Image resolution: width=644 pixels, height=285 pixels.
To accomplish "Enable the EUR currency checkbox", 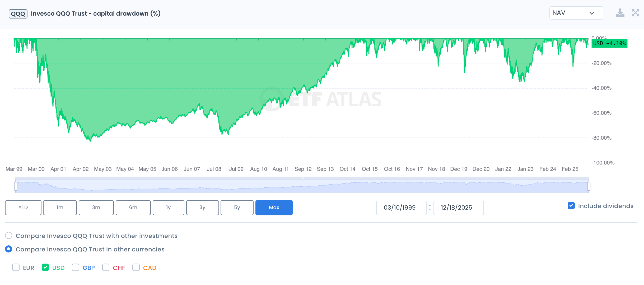I will click(x=16, y=268).
